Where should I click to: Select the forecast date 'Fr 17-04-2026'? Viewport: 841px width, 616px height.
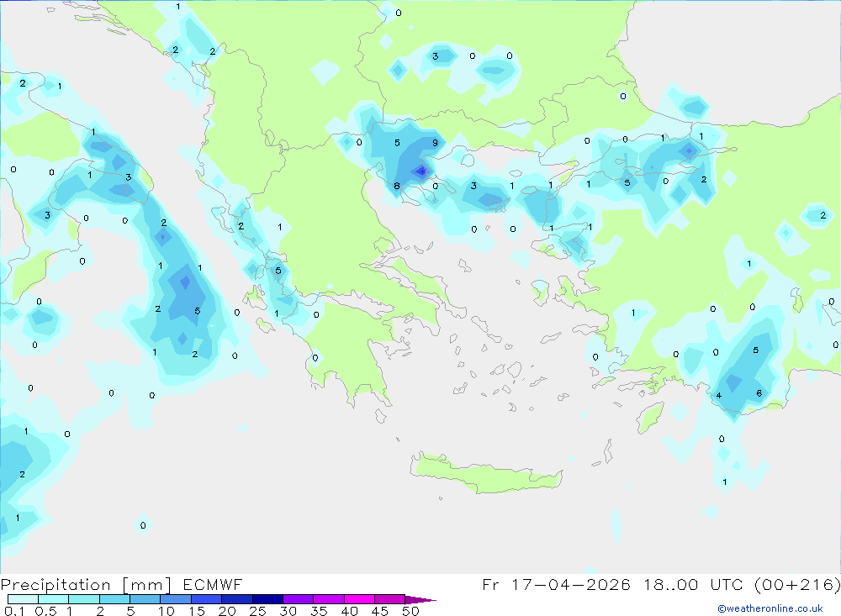(x=556, y=584)
